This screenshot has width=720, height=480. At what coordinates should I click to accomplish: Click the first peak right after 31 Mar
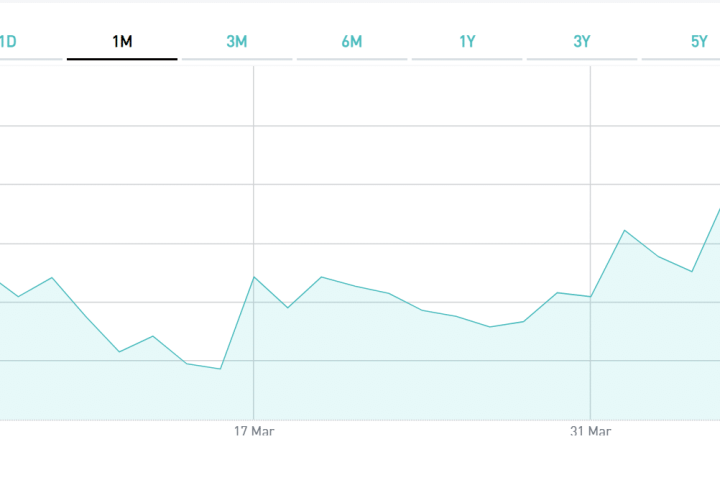pyautogui.click(x=625, y=230)
